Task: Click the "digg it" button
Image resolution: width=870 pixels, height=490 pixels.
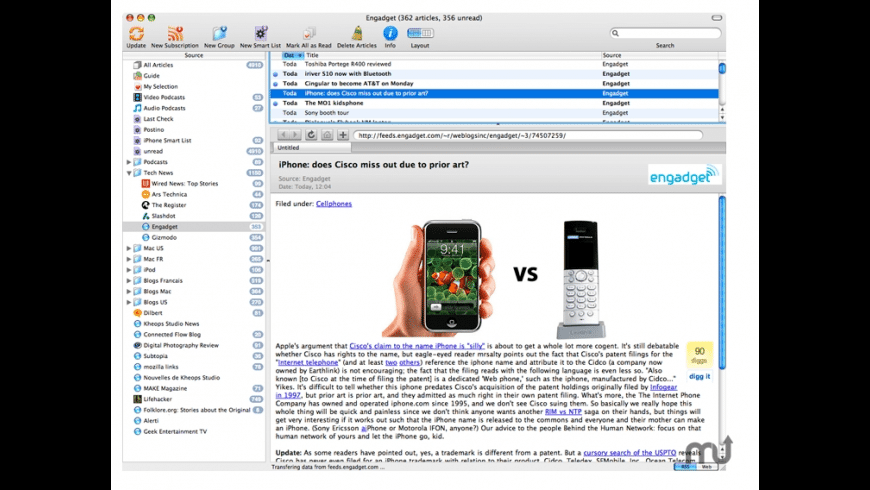Action: tap(700, 376)
